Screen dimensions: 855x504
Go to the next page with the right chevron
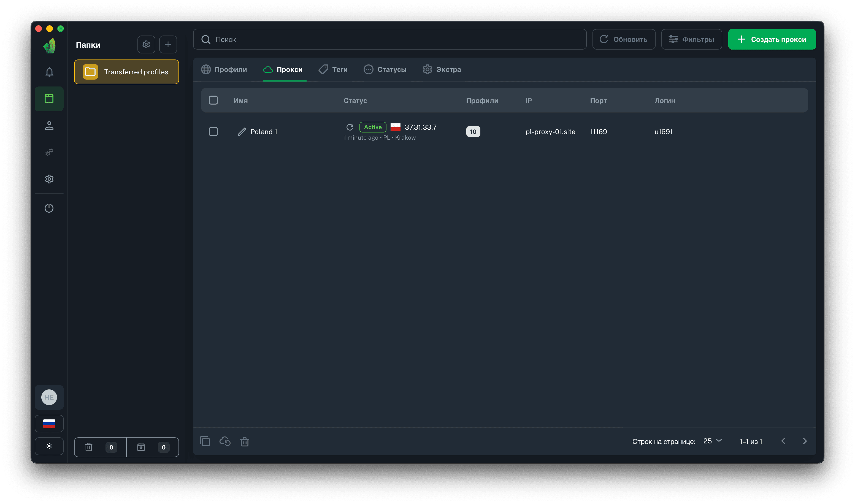pos(804,441)
